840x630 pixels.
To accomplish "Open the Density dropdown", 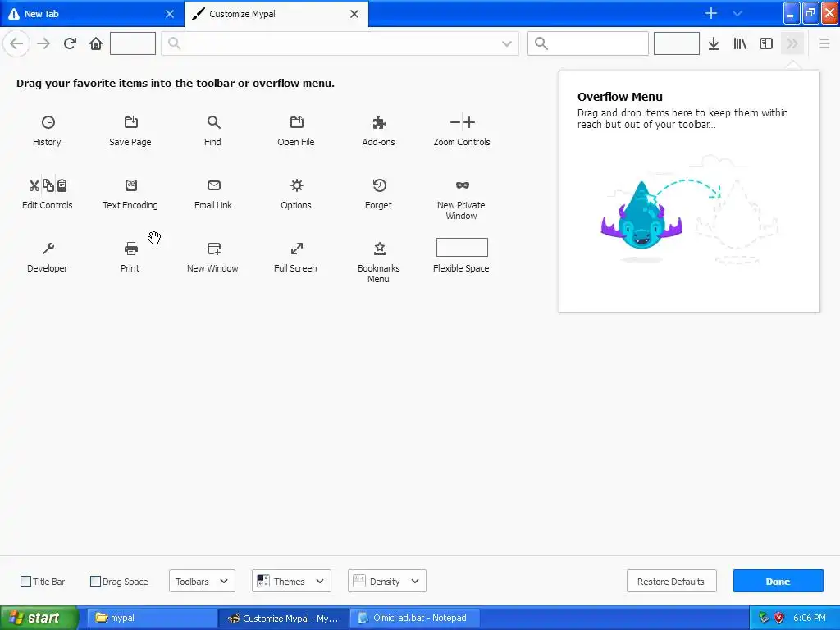I will click(x=387, y=582).
